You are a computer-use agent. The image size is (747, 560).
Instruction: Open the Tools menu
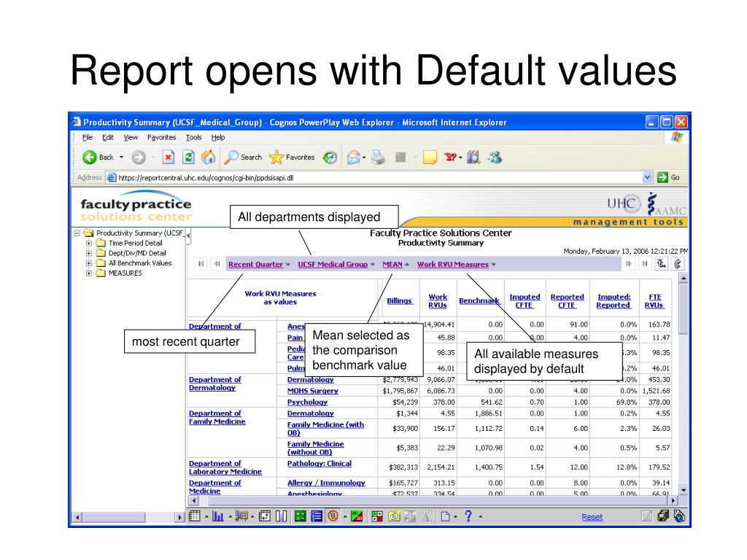click(x=193, y=138)
